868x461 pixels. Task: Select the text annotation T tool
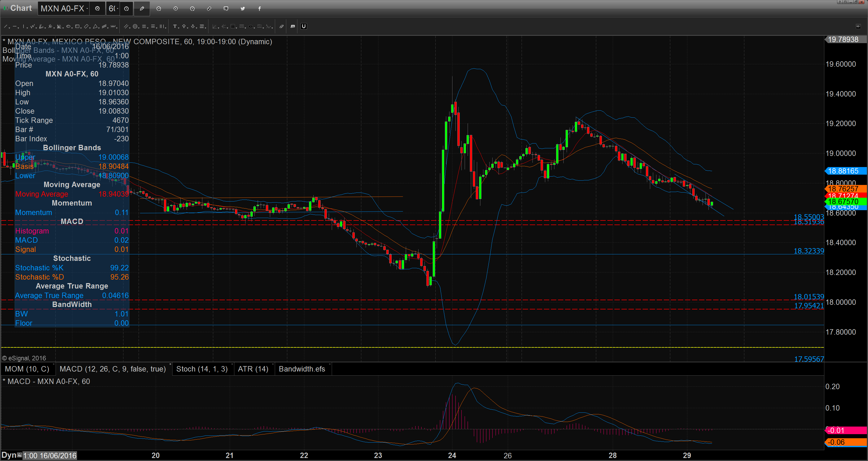pos(175,26)
